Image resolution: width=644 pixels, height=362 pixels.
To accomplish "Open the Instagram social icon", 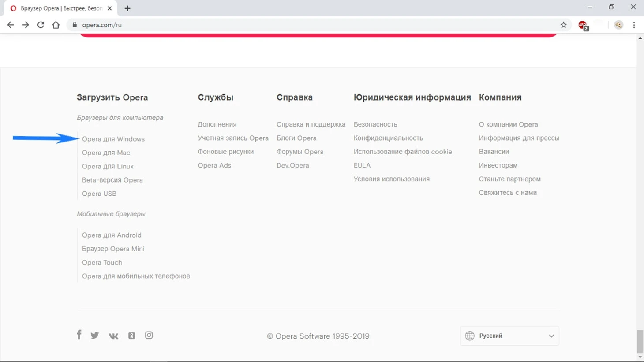I will tap(149, 336).
